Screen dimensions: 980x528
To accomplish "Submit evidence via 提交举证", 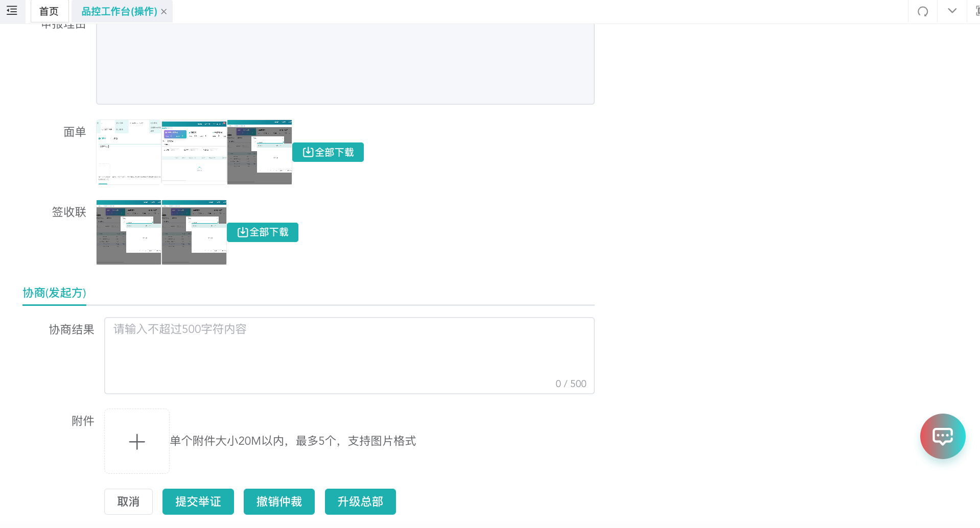I will 198,501.
